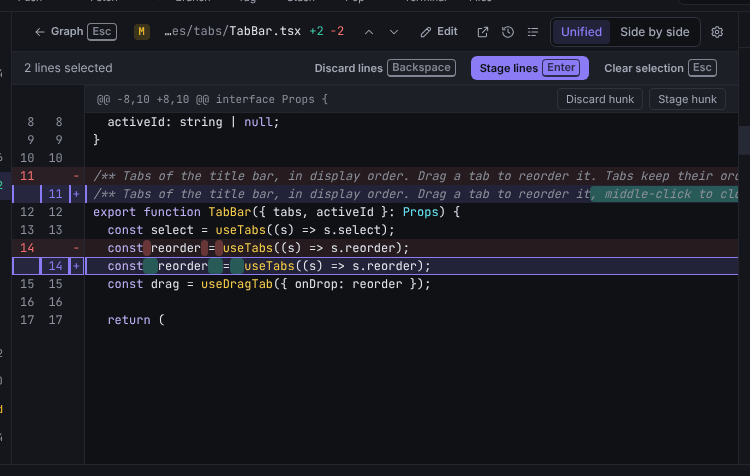
Task: Stage this hunk
Action: 687,99
